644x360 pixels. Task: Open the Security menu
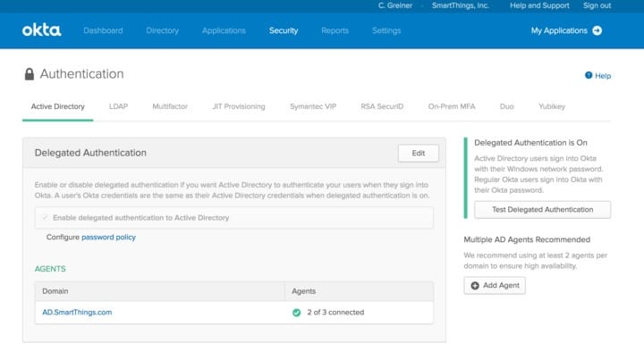click(284, 30)
